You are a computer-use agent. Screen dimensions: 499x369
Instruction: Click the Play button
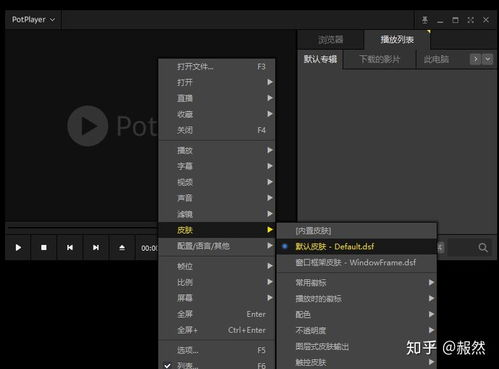[x=18, y=247]
